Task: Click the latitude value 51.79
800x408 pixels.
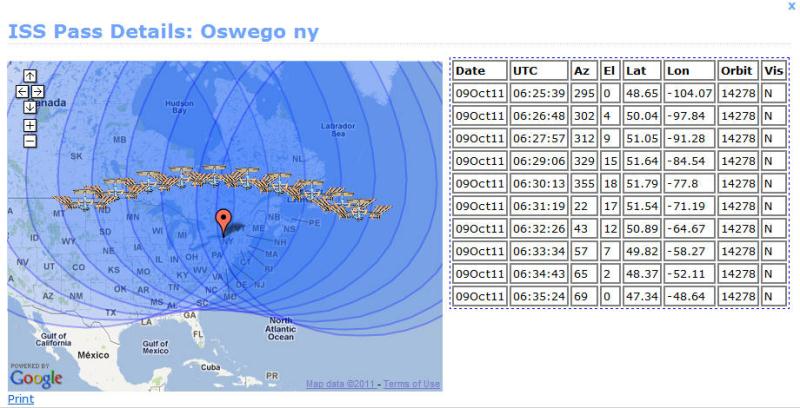Action: point(642,184)
